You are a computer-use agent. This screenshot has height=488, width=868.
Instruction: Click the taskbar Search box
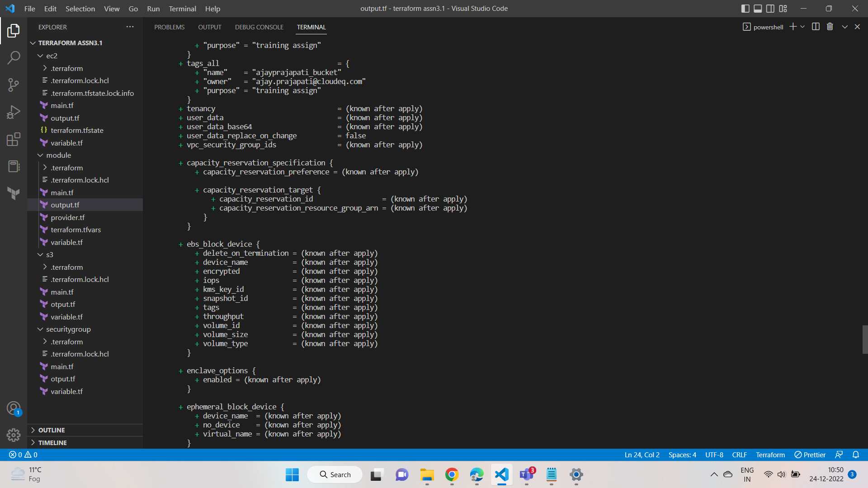point(335,474)
